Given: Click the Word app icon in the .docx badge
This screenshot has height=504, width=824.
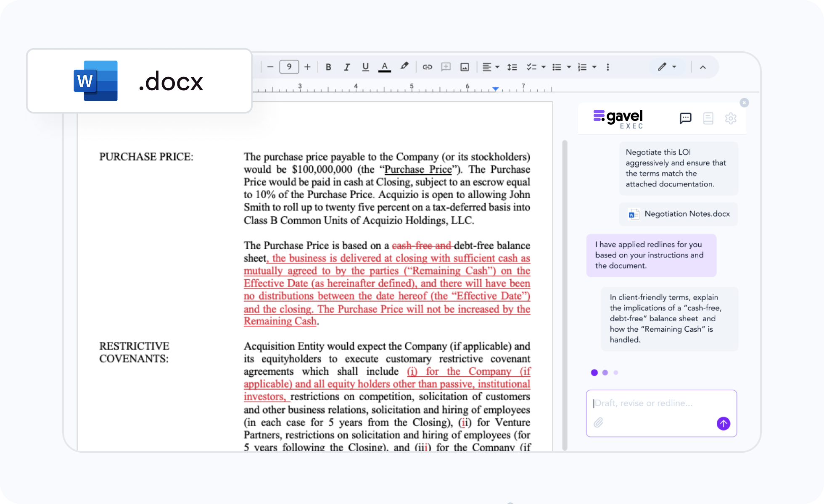Looking at the screenshot, I should [x=96, y=81].
